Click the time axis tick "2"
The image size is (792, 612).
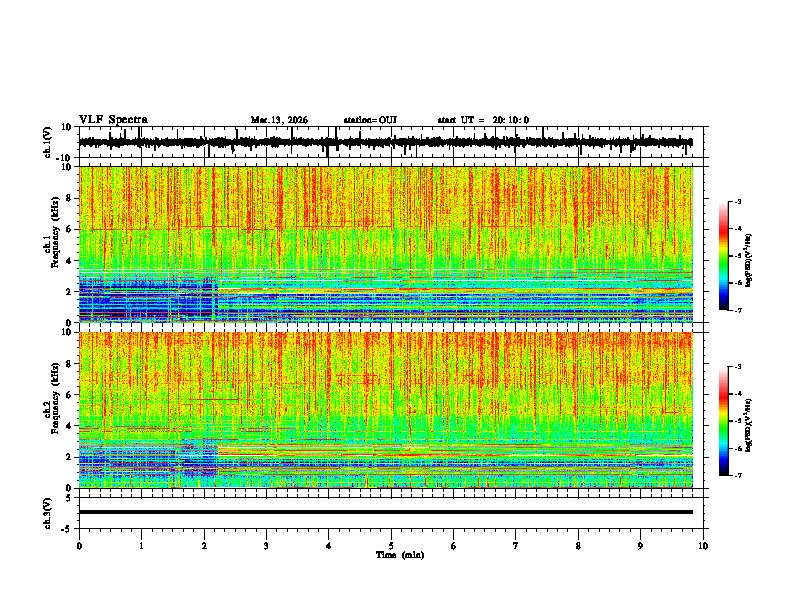coord(204,546)
